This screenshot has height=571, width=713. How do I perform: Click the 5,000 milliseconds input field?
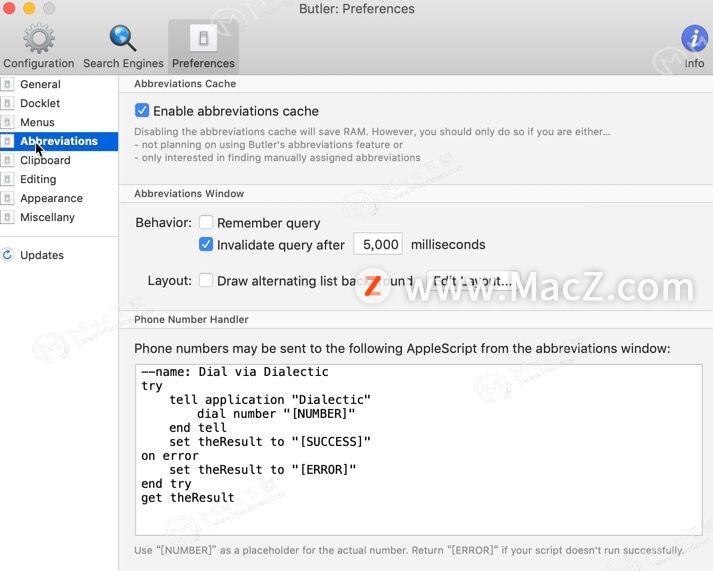(x=378, y=244)
